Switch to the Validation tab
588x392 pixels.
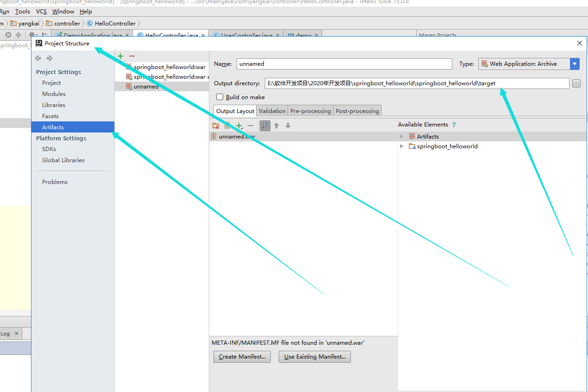272,111
